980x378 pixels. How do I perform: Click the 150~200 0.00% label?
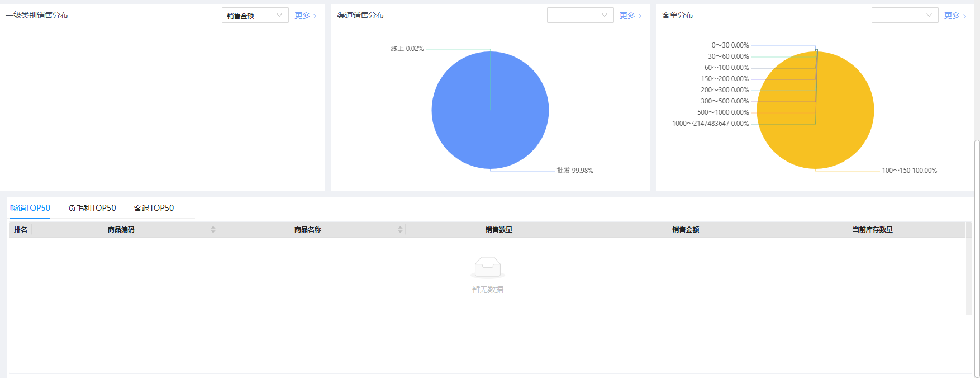725,79
